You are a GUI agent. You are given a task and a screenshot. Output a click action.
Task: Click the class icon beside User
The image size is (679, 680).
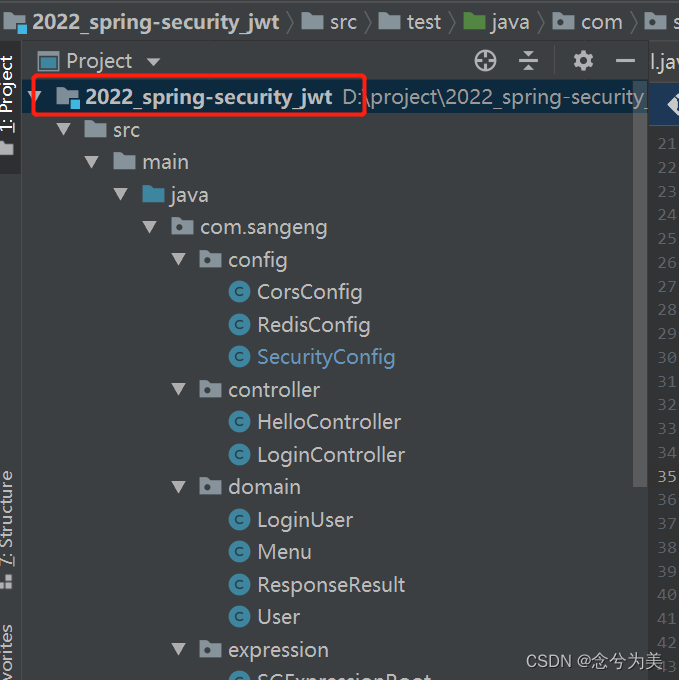click(239, 617)
